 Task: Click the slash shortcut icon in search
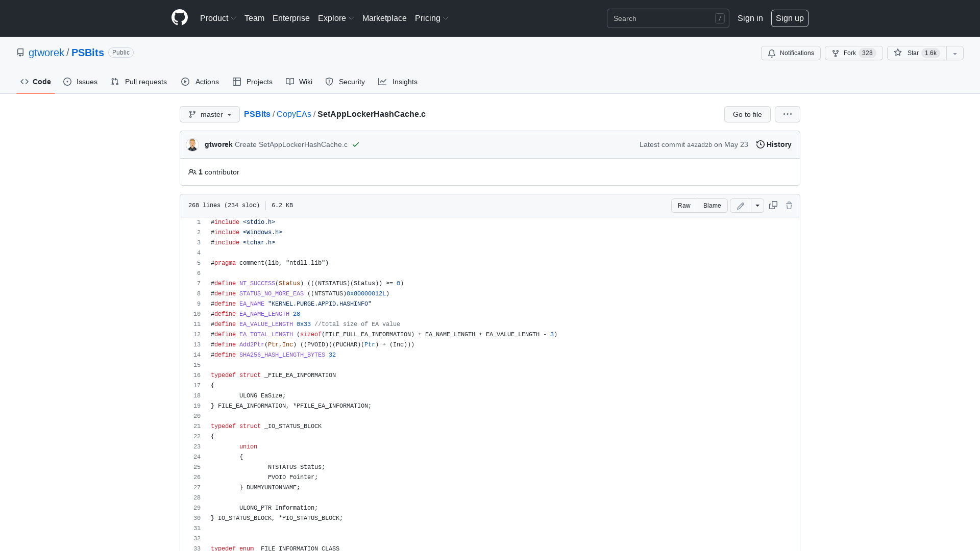[720, 18]
